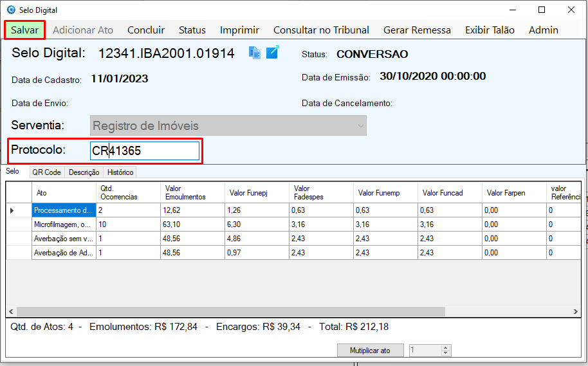The height and width of the screenshot is (366, 588).
Task: Click into the Protocolo input field
Action: (145, 151)
